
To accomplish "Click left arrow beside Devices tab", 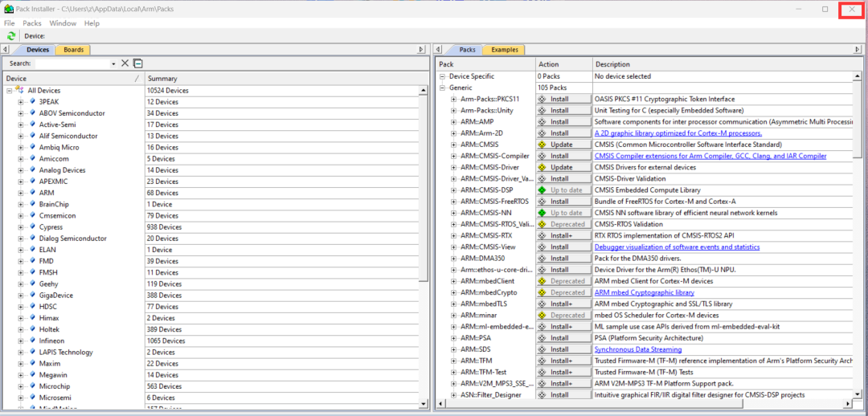I will 6,50.
